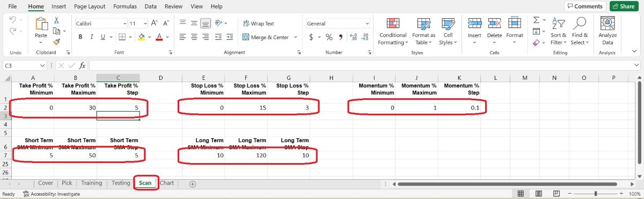
Task: Click the Copy icon in Clipboard group
Action: click(x=56, y=31)
